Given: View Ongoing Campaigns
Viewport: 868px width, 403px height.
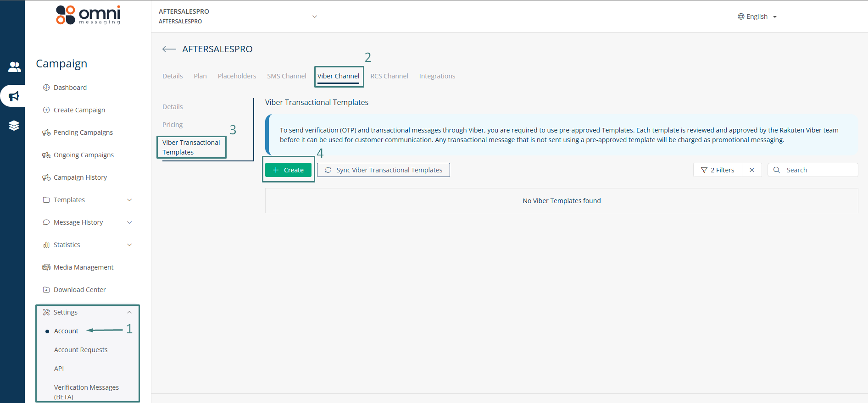Looking at the screenshot, I should click(x=83, y=155).
